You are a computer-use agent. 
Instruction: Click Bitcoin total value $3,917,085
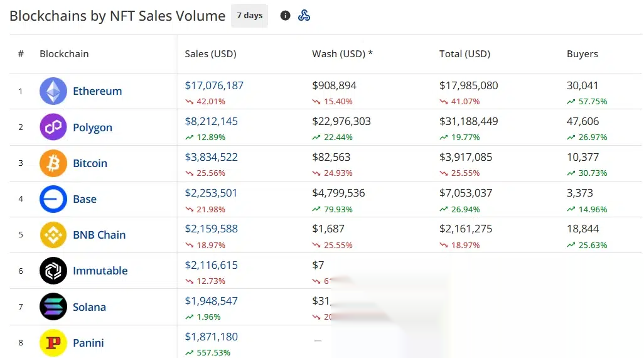click(466, 157)
